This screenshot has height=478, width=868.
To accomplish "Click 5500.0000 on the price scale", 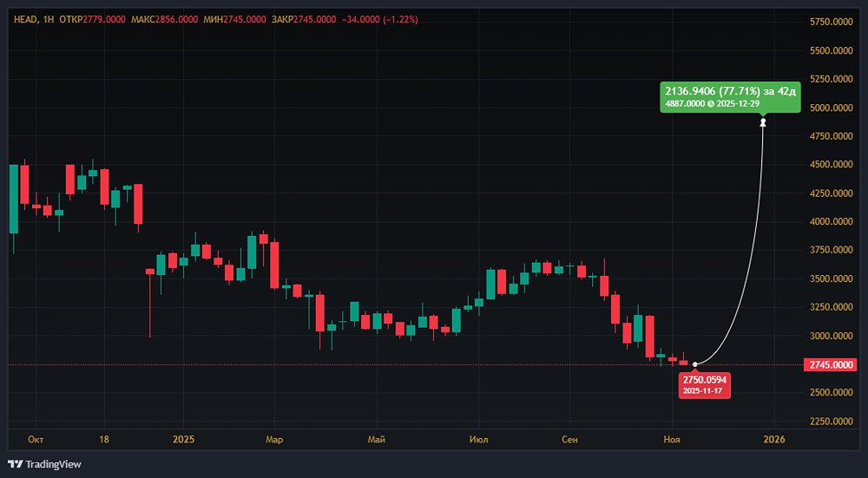I will point(831,51).
